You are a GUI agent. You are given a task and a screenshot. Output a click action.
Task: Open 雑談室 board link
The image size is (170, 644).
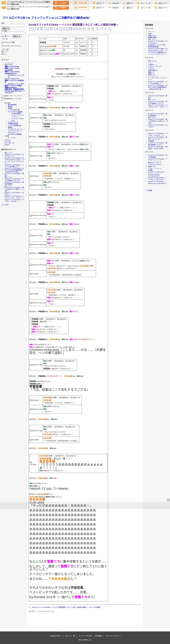10,107
